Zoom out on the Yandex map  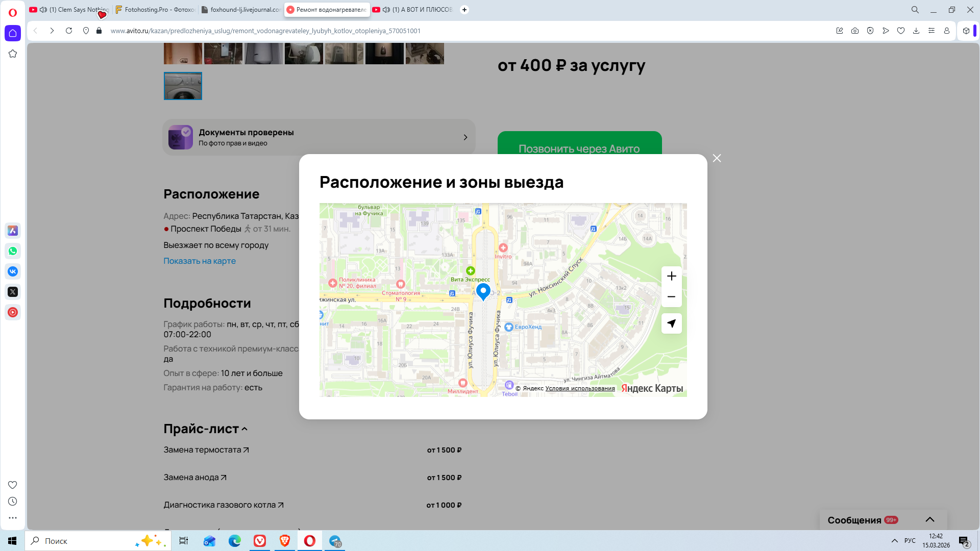click(671, 297)
